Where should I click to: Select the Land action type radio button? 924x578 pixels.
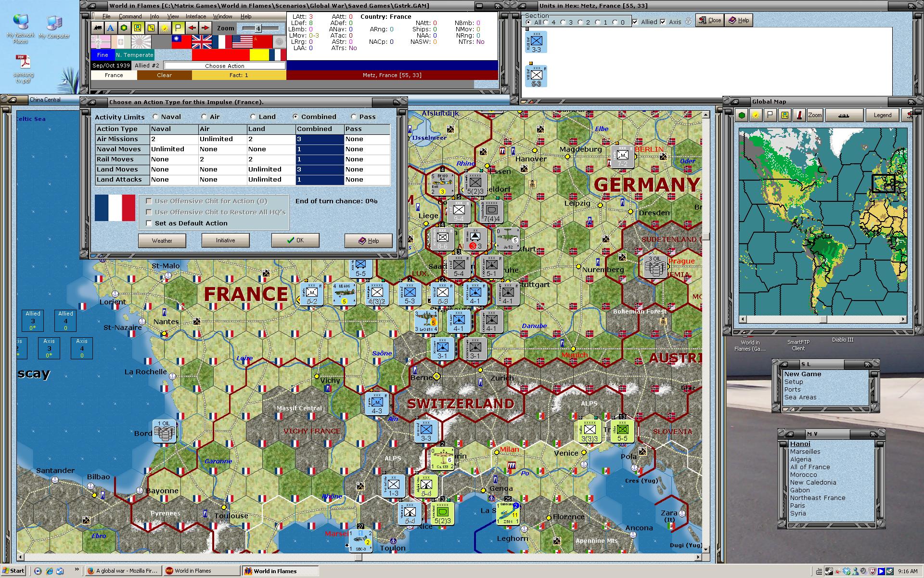[x=253, y=117]
